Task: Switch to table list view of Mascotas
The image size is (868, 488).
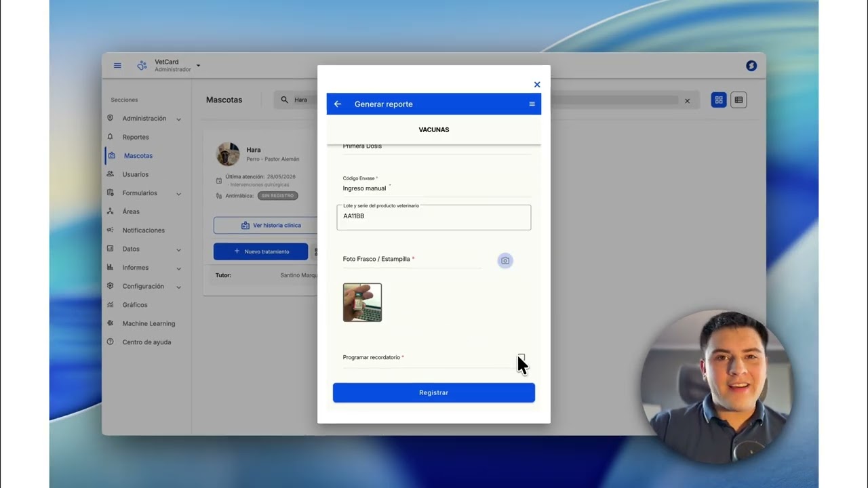Action: tap(738, 100)
